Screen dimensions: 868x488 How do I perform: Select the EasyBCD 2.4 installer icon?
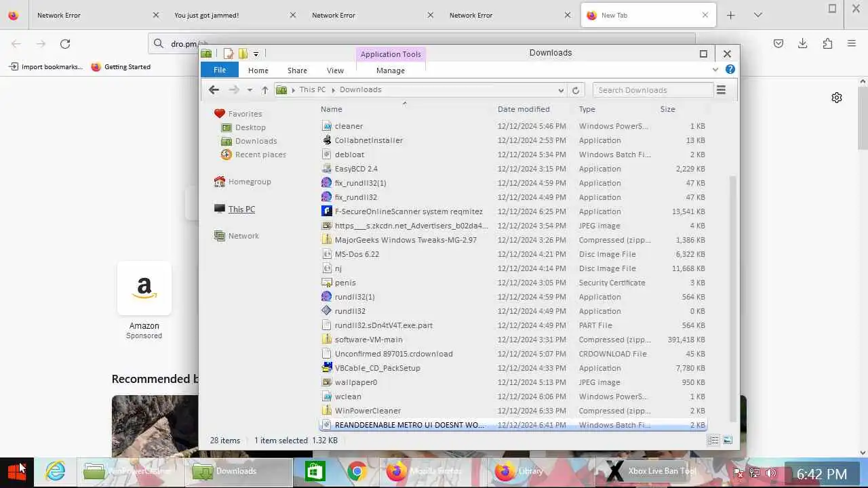click(328, 169)
